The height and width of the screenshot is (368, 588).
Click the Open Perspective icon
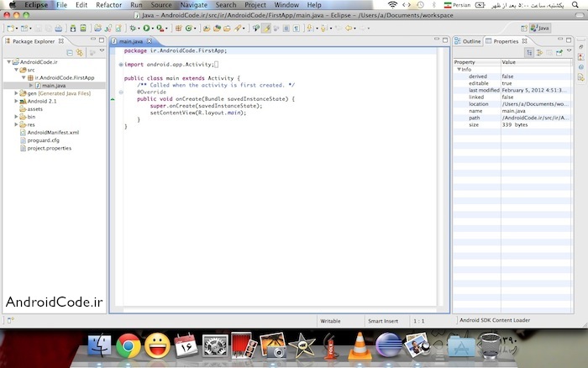pyautogui.click(x=524, y=28)
